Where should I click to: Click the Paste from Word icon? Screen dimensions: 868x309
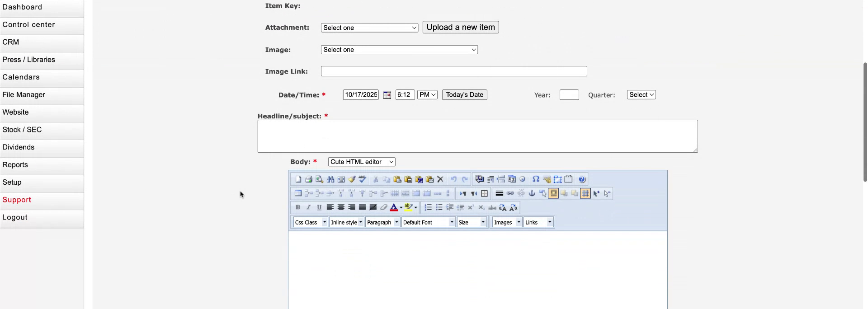point(419,179)
